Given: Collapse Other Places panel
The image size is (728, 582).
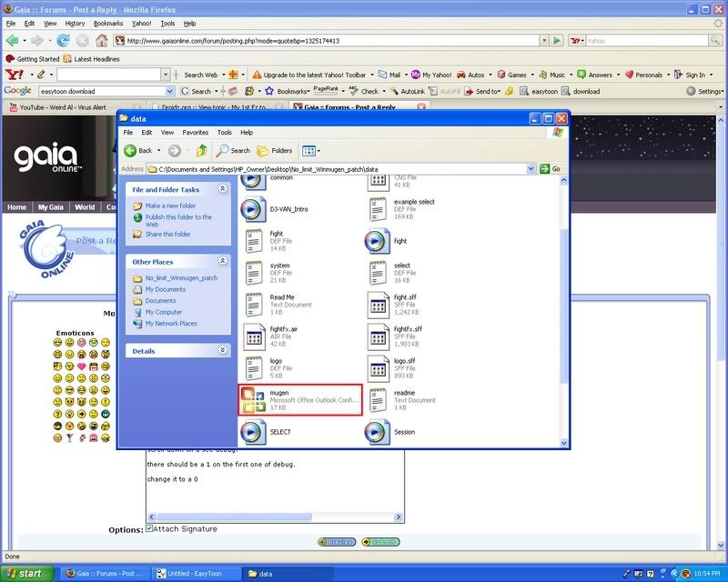Looking at the screenshot, I should tap(222, 261).
